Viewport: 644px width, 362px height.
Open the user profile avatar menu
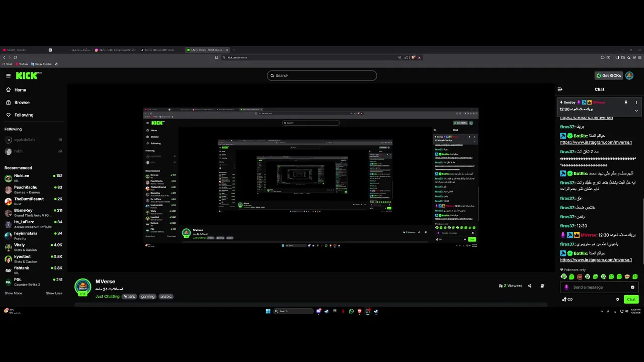(x=629, y=75)
